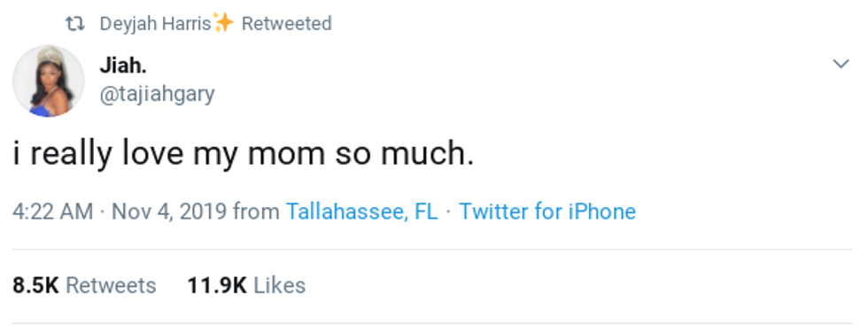Click the word 'from' before location

click(256, 212)
